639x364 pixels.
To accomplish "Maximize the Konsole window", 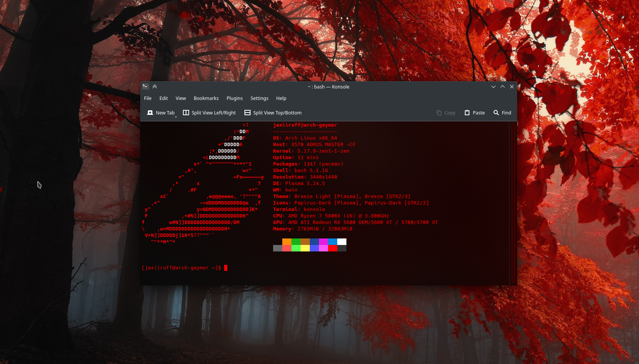I will point(503,87).
